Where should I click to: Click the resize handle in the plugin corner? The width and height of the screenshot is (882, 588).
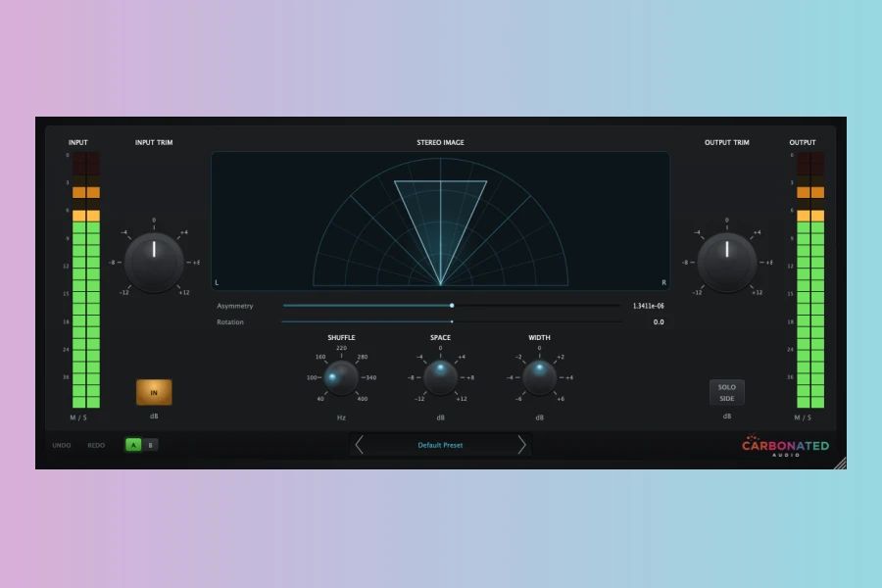coord(840,463)
